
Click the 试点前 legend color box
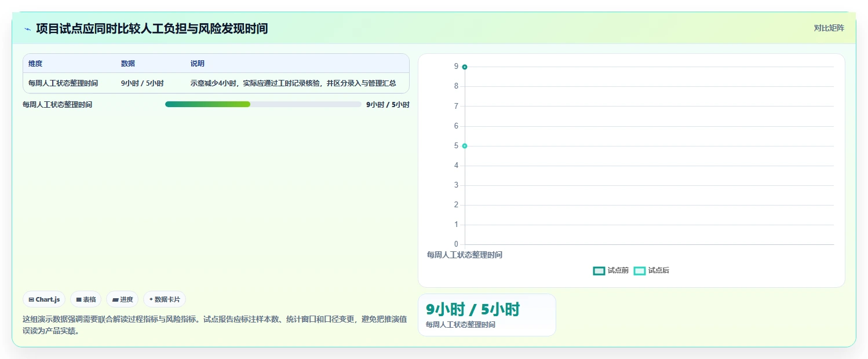click(599, 271)
